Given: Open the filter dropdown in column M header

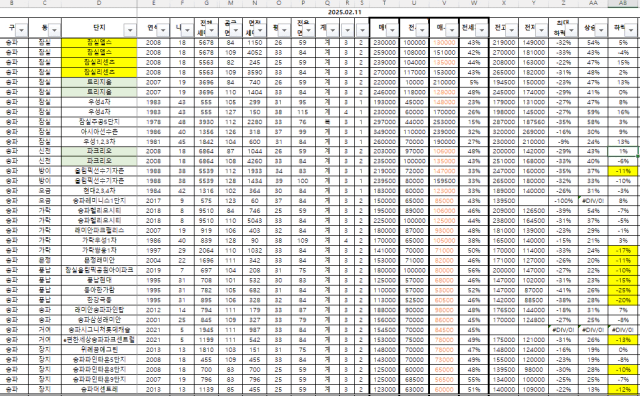Looking at the screenshot, I should pos(236,30).
